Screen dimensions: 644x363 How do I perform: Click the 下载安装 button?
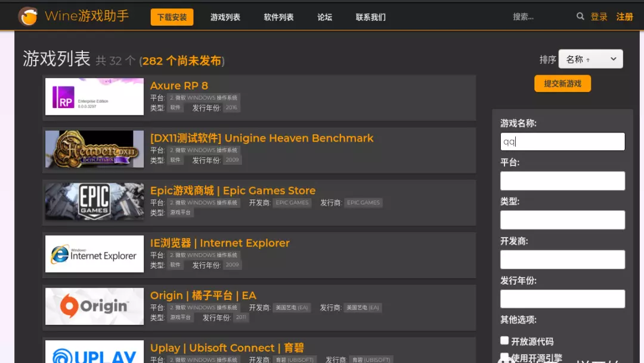pyautogui.click(x=172, y=17)
